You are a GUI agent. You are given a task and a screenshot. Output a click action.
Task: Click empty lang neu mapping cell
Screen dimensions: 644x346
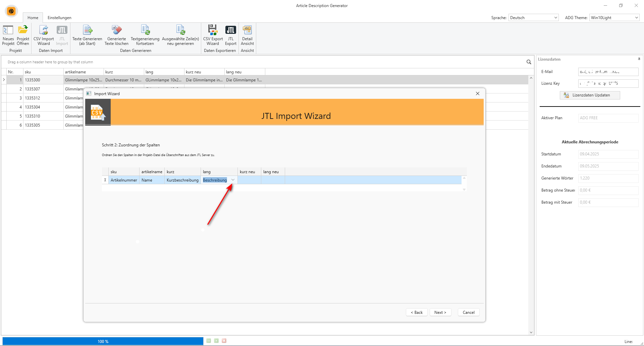pyautogui.click(x=273, y=180)
